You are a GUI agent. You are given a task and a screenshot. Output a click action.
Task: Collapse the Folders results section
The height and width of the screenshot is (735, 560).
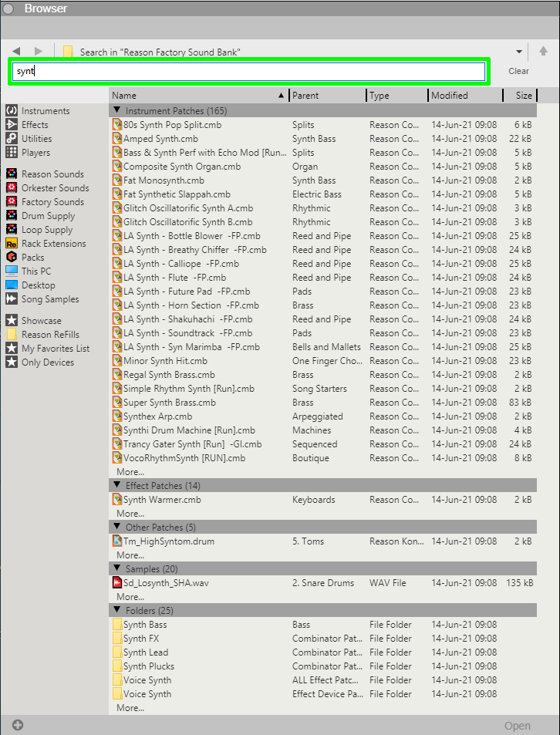117,611
